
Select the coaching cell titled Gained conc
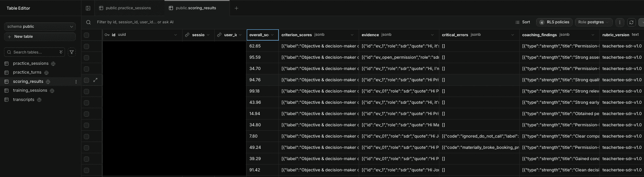[x=559, y=159]
